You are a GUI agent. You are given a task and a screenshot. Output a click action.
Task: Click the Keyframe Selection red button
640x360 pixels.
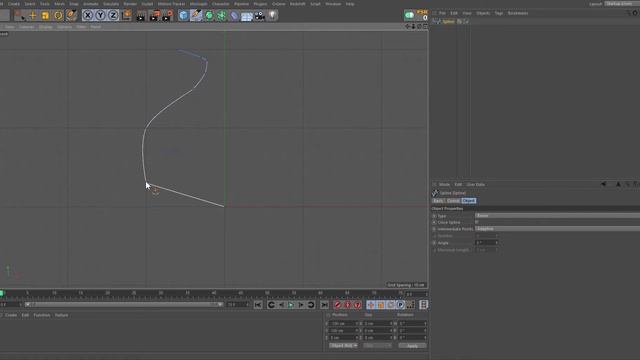point(357,305)
